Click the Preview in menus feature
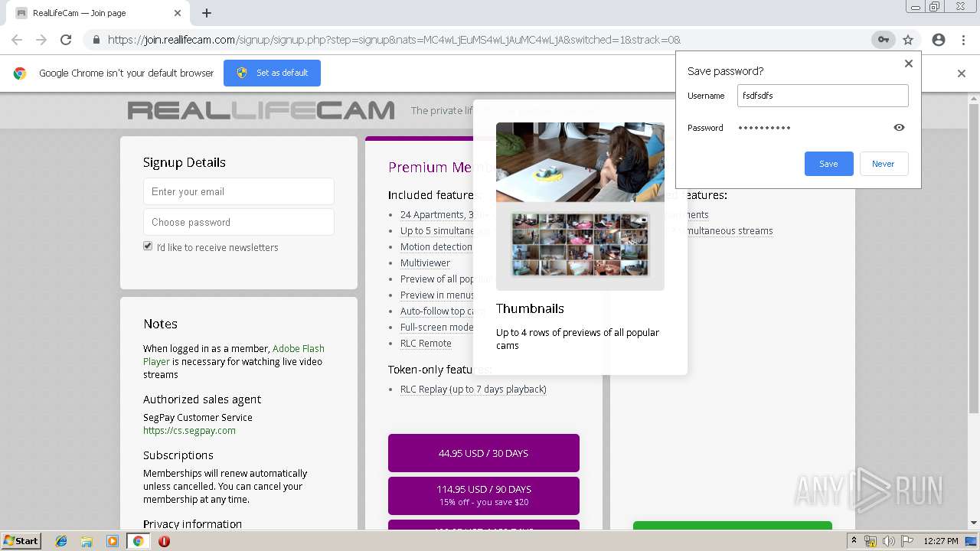This screenshot has width=980, height=551. coord(437,295)
